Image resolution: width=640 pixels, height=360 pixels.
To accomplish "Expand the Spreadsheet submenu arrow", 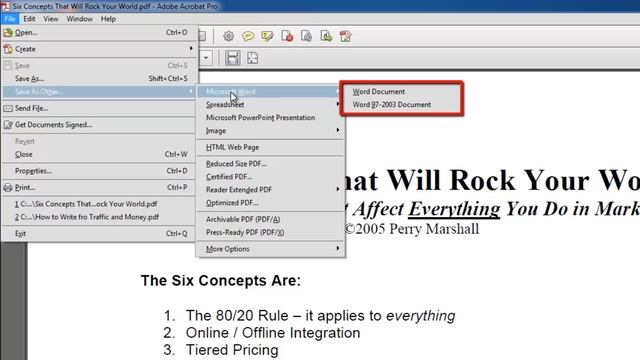I will (x=338, y=104).
